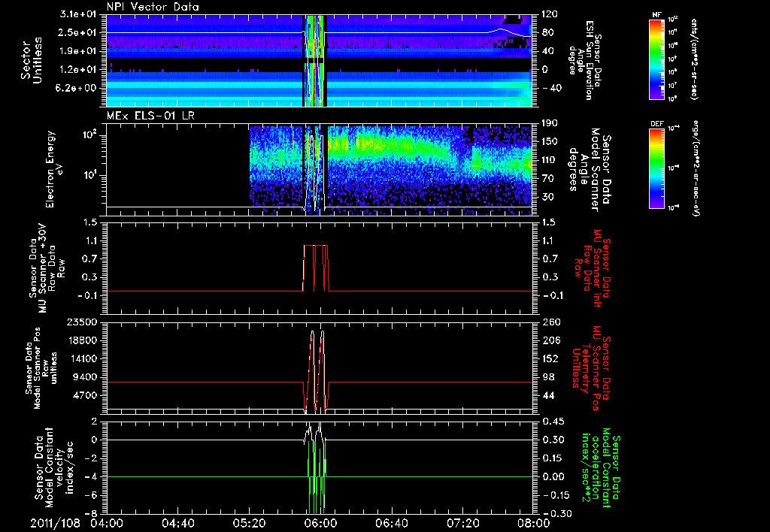
Task: Click the 08:00 time tick label
Action: click(x=533, y=523)
